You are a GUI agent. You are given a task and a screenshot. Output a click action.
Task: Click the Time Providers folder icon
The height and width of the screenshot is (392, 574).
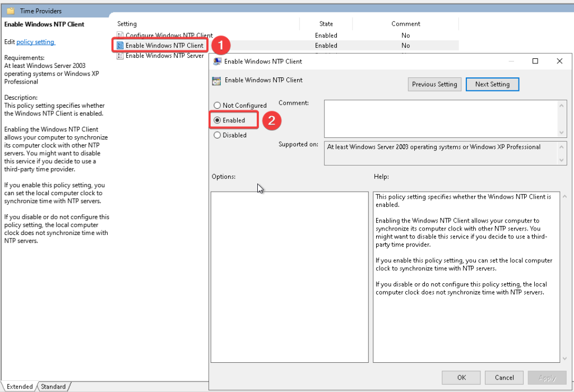pyautogui.click(x=10, y=11)
